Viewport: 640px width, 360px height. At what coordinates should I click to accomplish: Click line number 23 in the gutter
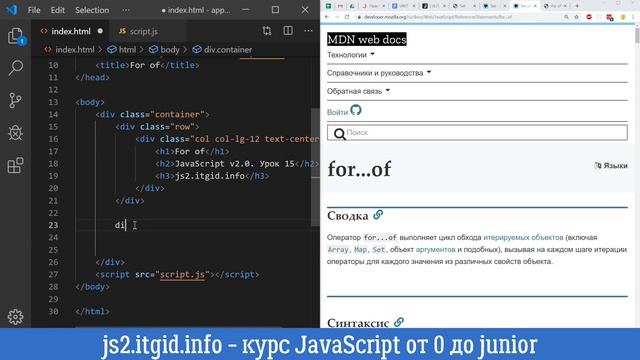(x=53, y=225)
